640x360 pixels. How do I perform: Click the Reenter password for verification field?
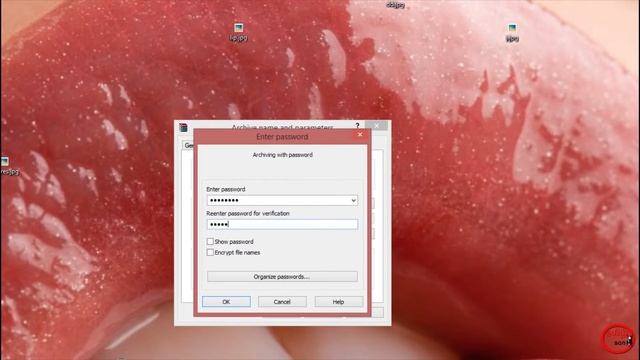[x=282, y=224]
